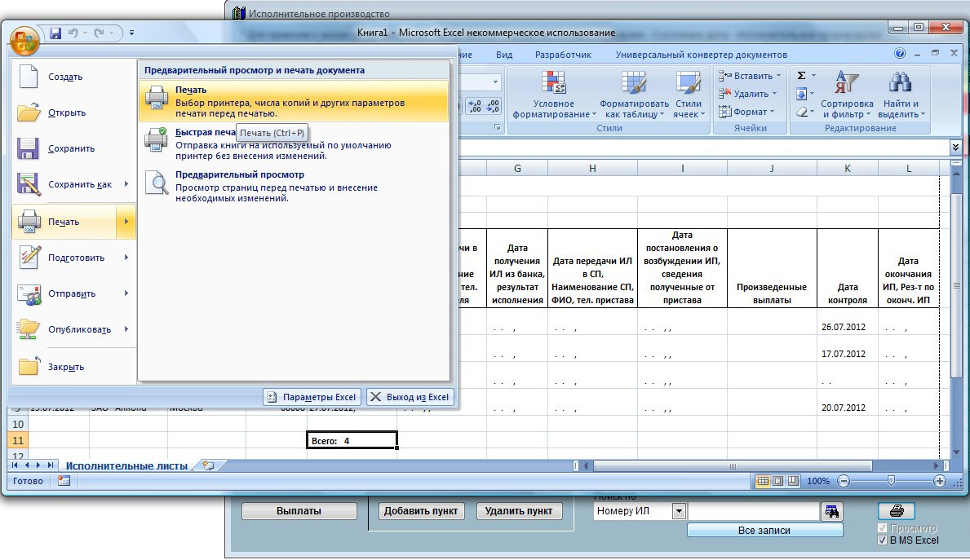Open the "Разработчик" ribbon tab

(x=563, y=55)
